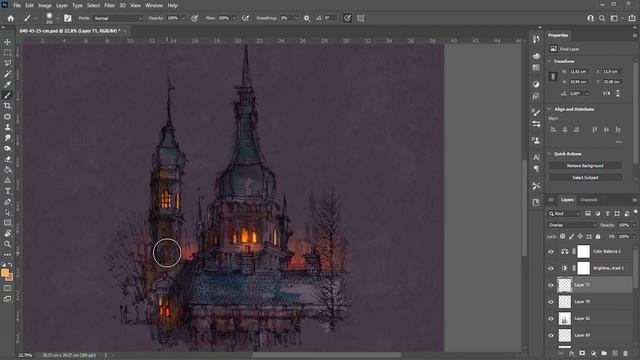The width and height of the screenshot is (640, 360).
Task: Switch to the Layers tab
Action: [567, 200]
